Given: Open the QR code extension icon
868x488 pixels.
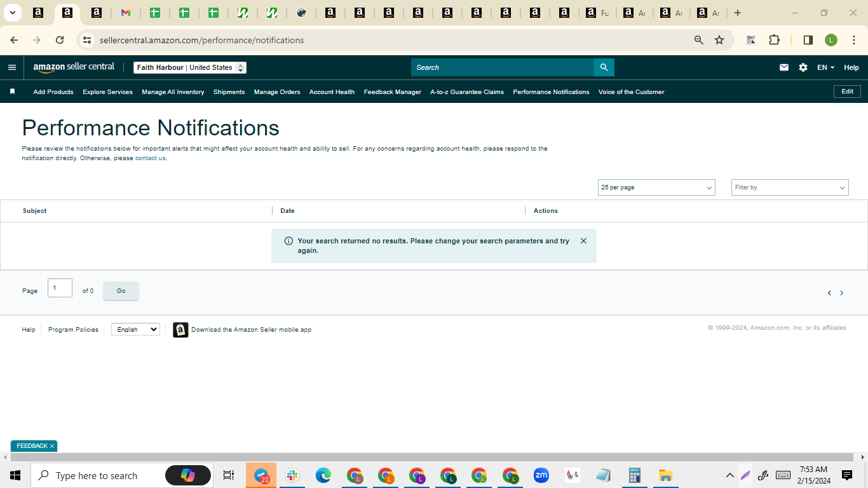Looking at the screenshot, I should pyautogui.click(x=751, y=40).
